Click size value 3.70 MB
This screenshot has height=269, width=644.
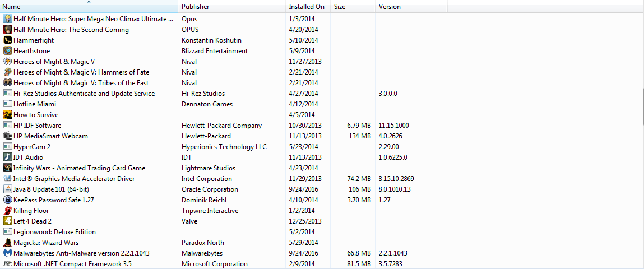point(359,200)
